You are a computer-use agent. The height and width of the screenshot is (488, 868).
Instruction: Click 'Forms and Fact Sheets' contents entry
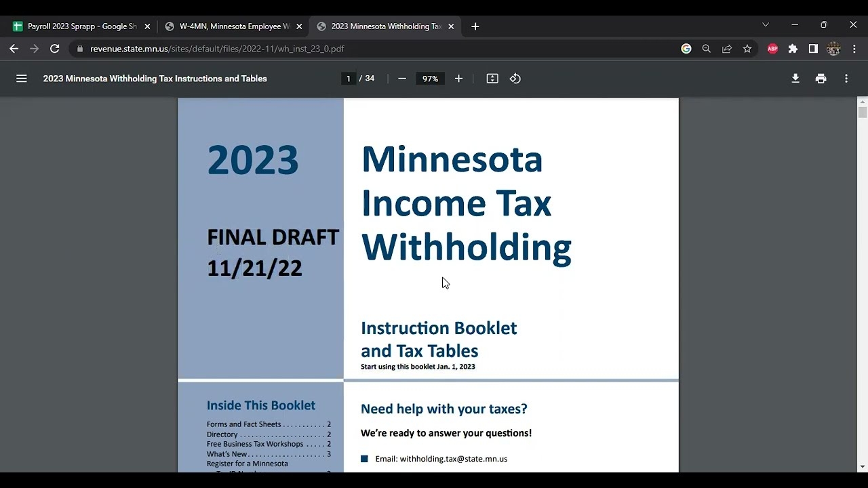click(x=269, y=424)
